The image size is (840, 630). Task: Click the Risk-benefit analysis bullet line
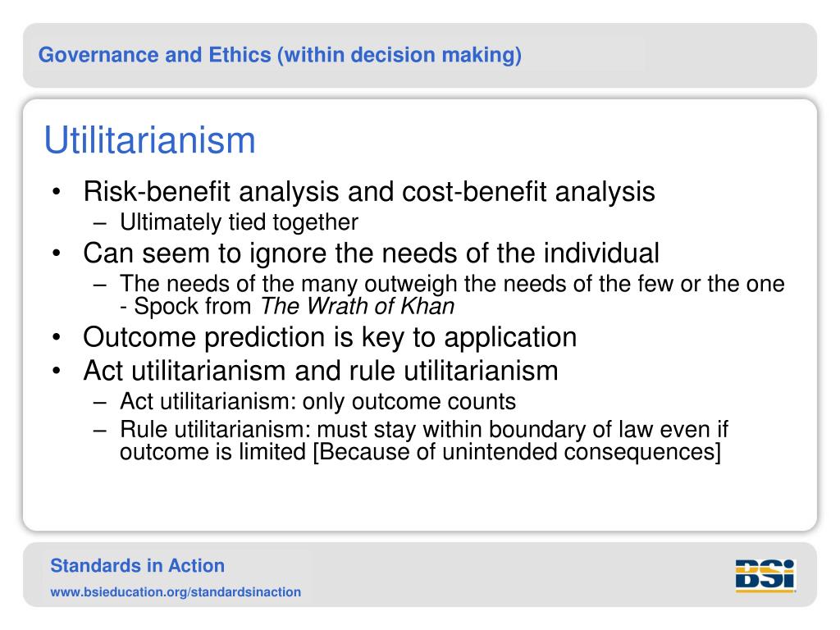pos(369,192)
